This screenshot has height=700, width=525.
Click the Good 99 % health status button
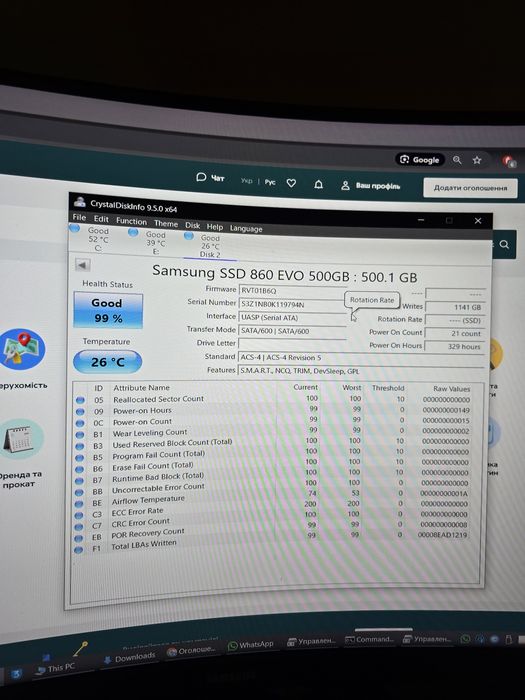click(x=108, y=311)
